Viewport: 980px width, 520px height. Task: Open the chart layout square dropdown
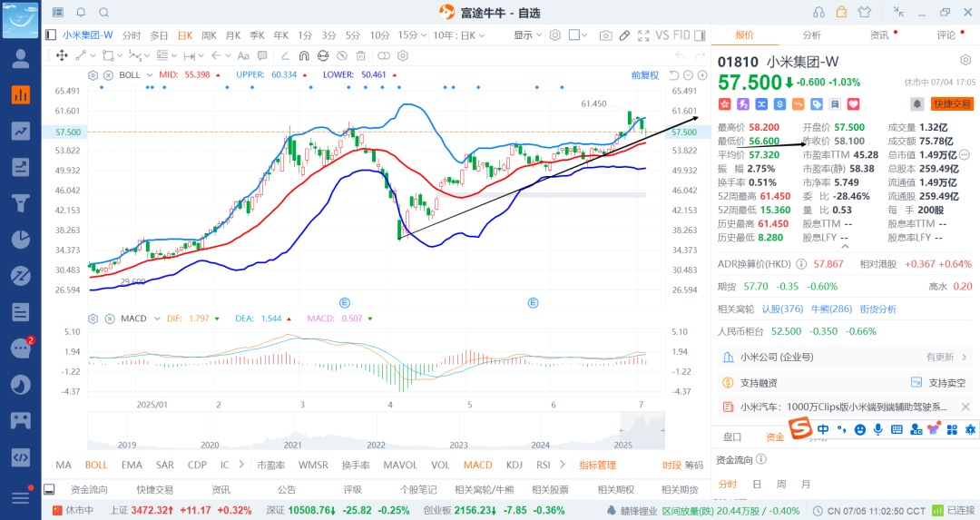(x=578, y=35)
